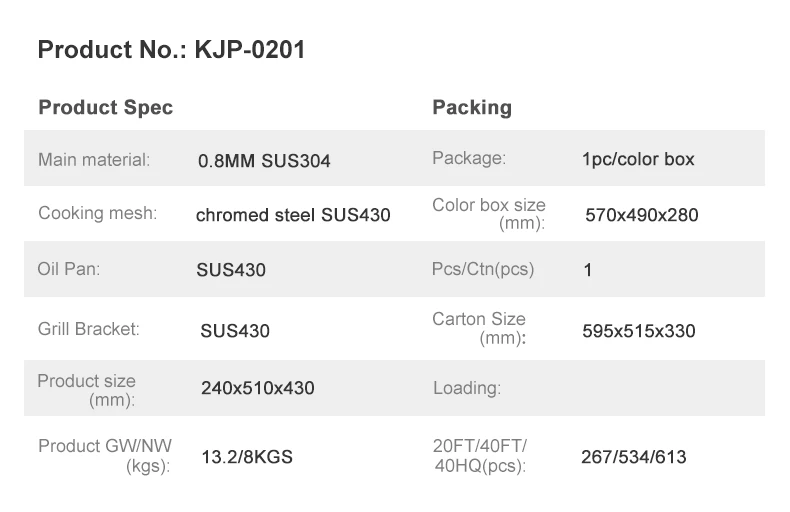The width and height of the screenshot is (790, 512).
Task: Select the 1pc/color box value
Action: 638,159
